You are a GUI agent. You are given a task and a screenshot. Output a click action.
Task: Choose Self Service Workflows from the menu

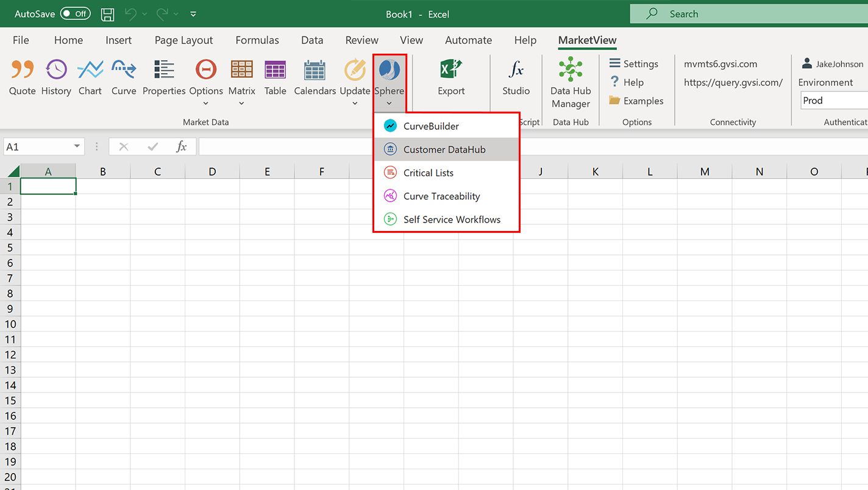(x=446, y=219)
